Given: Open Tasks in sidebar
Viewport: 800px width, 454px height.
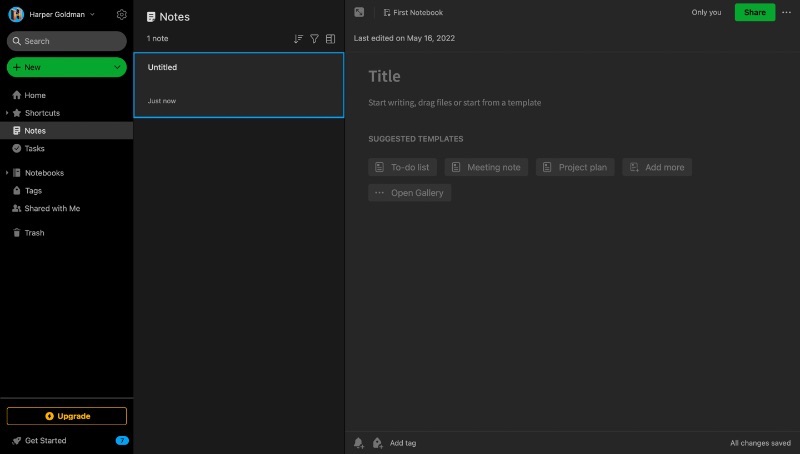Looking at the screenshot, I should pyautogui.click(x=34, y=148).
